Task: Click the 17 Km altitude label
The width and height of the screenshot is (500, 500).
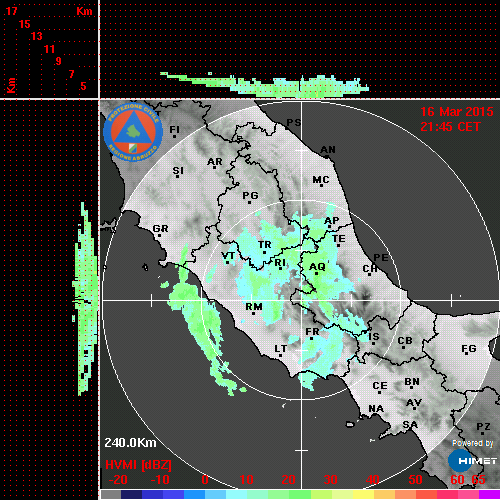Action: pyautogui.click(x=11, y=11)
